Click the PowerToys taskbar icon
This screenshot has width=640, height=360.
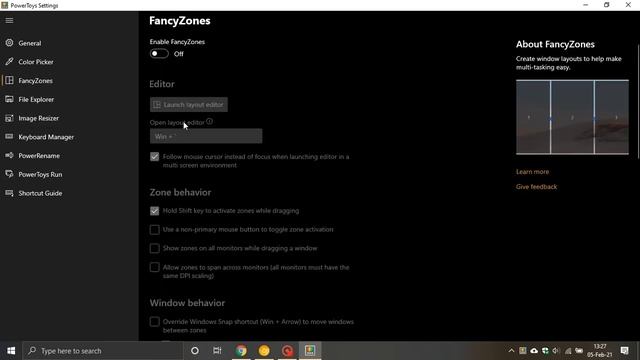coord(310,351)
